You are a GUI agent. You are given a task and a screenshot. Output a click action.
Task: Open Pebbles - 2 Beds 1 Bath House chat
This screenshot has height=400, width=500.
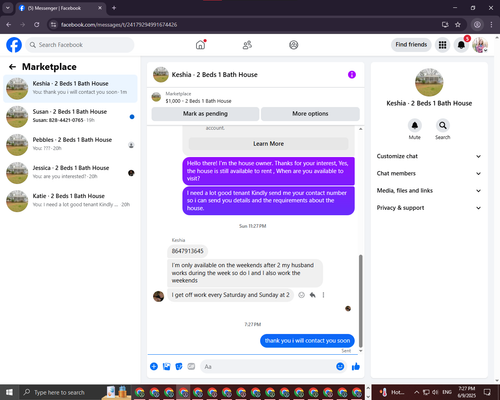(70, 145)
